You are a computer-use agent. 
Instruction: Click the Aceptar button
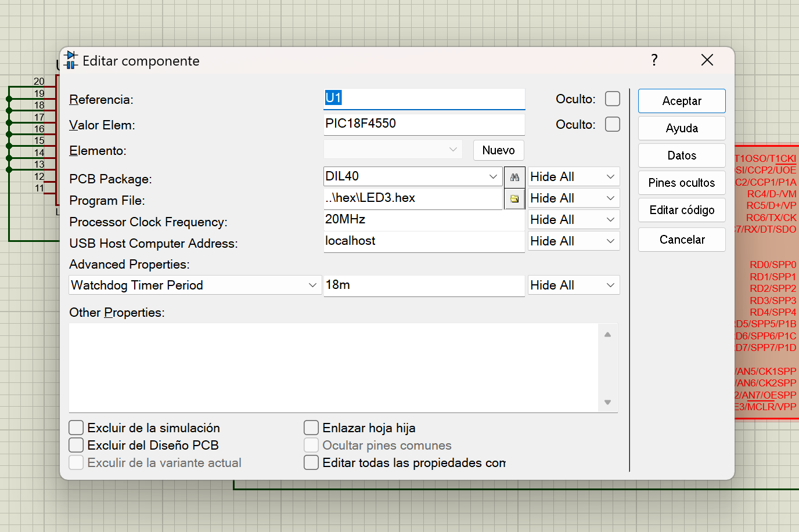pyautogui.click(x=682, y=101)
